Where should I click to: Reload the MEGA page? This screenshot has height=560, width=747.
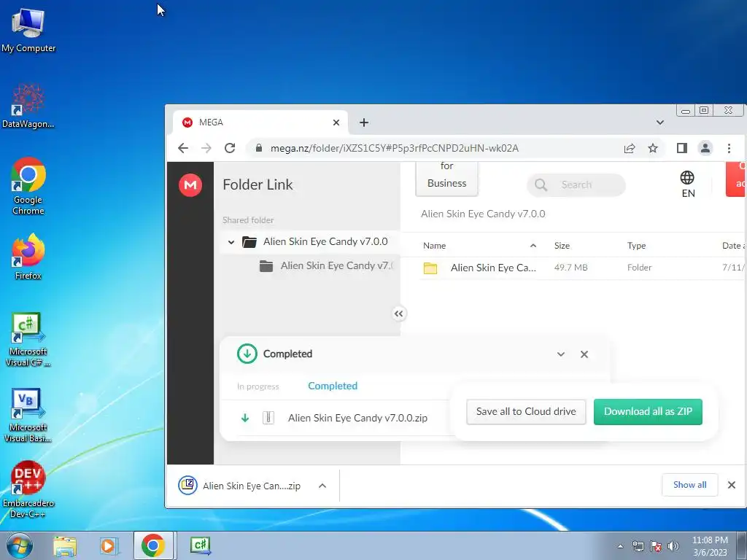230,148
